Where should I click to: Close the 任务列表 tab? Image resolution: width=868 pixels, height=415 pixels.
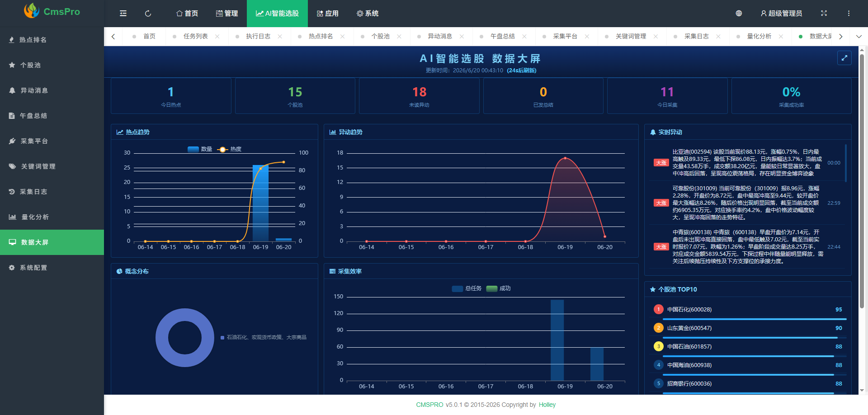pos(217,37)
